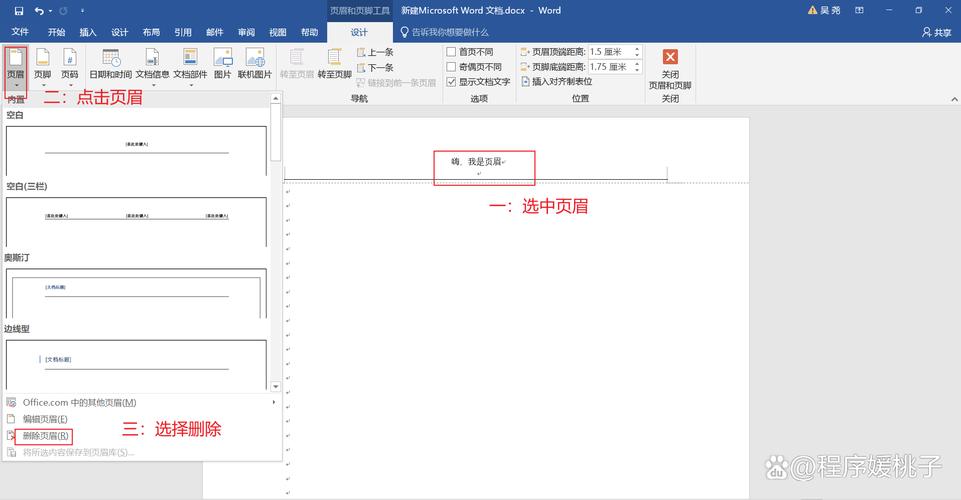The image size is (961, 500).
Task: Switch to the 邮件 tab
Action: click(215, 32)
